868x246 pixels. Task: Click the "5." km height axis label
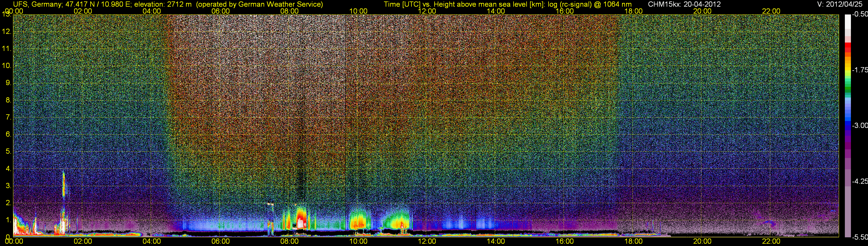[x=8, y=152]
